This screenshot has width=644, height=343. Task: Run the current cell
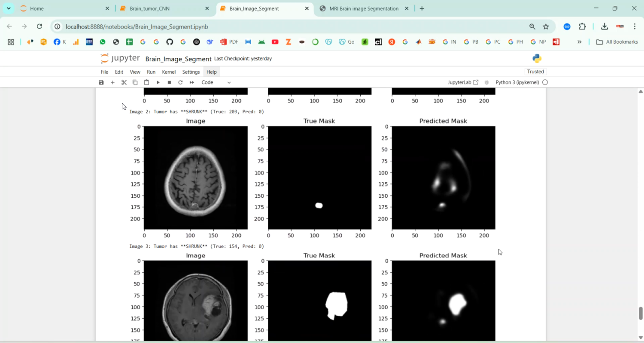[158, 82]
